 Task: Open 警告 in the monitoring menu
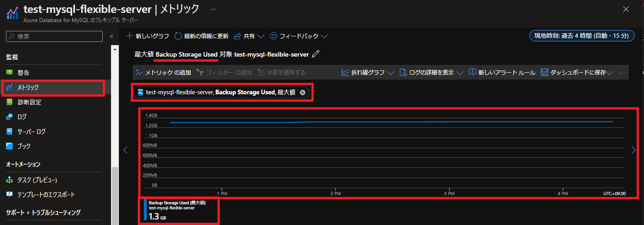point(23,73)
